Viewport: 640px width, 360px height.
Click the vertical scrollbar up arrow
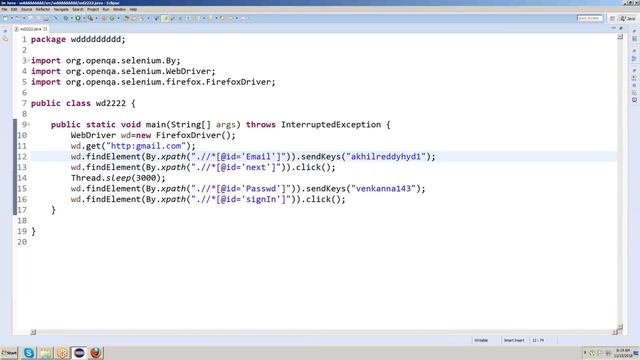click(620, 37)
